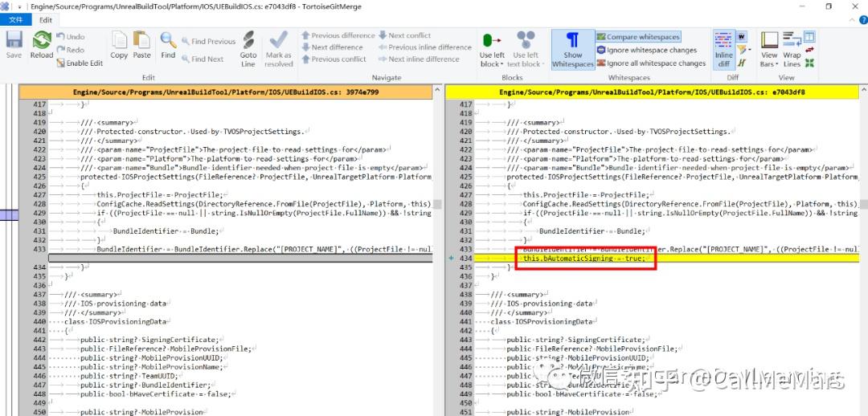Click the left pane scroll-up arrow
Viewport: 868px width, 416px height.
437,90
